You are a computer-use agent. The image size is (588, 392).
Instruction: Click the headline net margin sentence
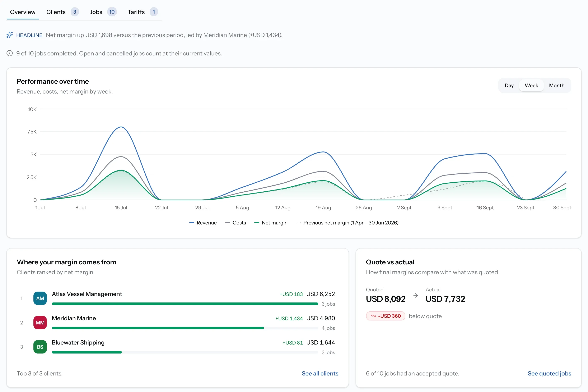164,35
